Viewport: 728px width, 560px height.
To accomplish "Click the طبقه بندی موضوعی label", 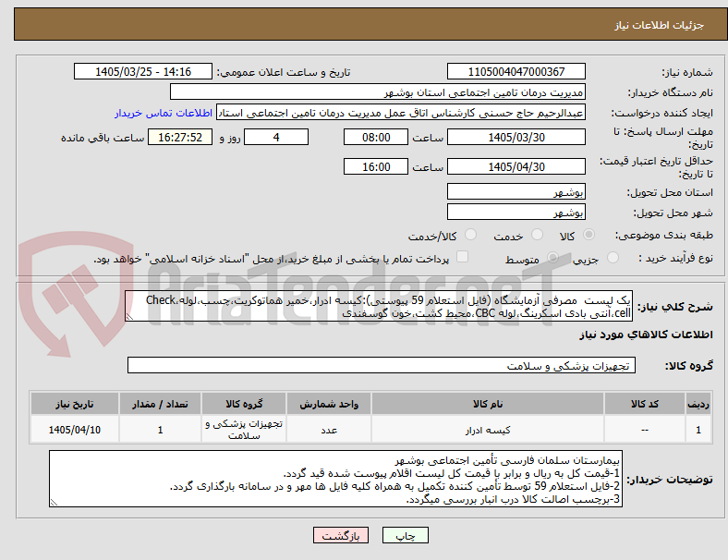I will [x=664, y=235].
